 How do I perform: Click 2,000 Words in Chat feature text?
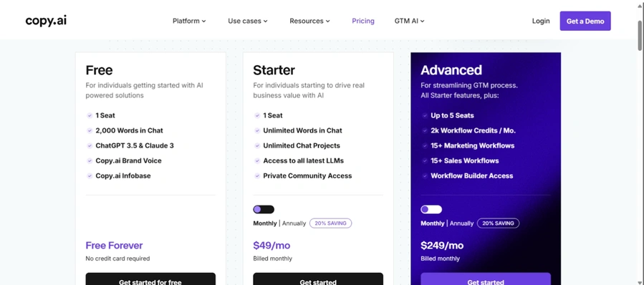pyautogui.click(x=130, y=130)
